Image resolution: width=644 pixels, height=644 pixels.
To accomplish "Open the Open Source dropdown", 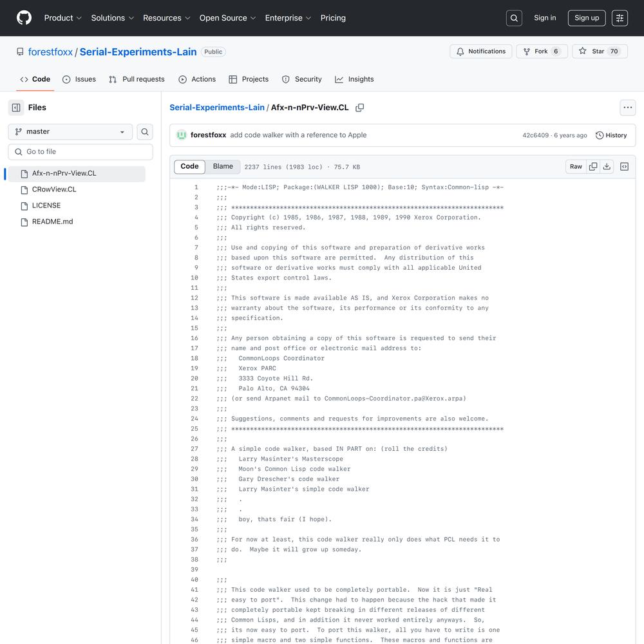I will coord(227,18).
